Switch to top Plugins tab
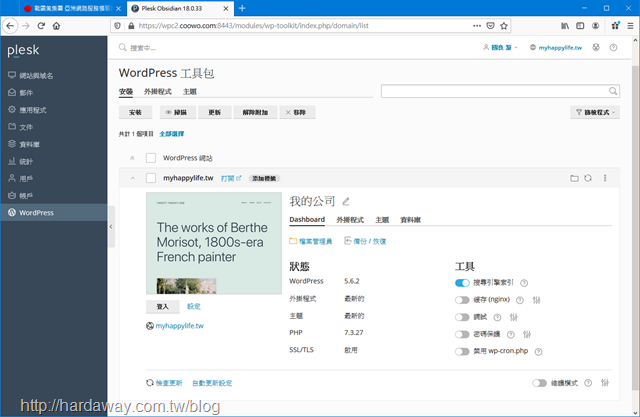Viewport: 640px width, 417px height. (158, 92)
